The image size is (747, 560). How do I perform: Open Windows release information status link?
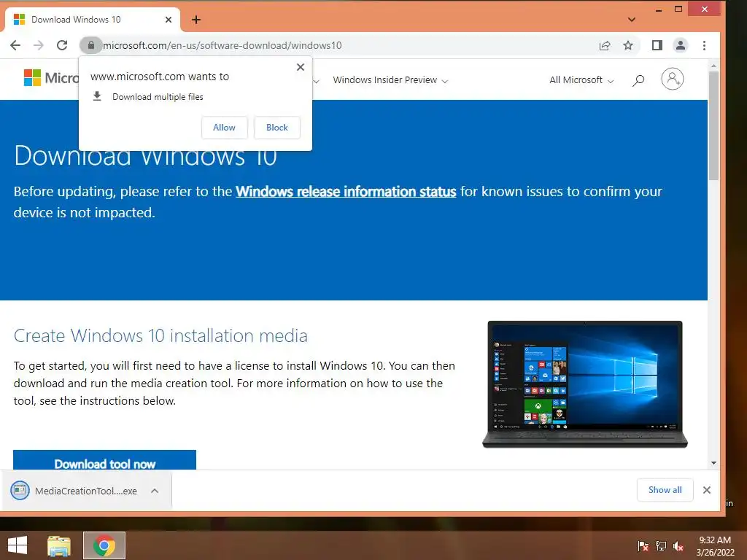click(x=346, y=192)
